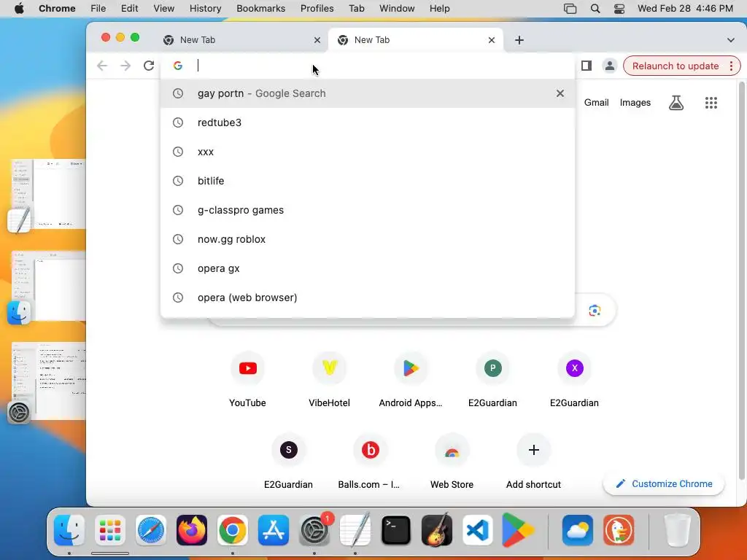Open the VibeHotel shortcut
The width and height of the screenshot is (747, 560).
pos(329,379)
